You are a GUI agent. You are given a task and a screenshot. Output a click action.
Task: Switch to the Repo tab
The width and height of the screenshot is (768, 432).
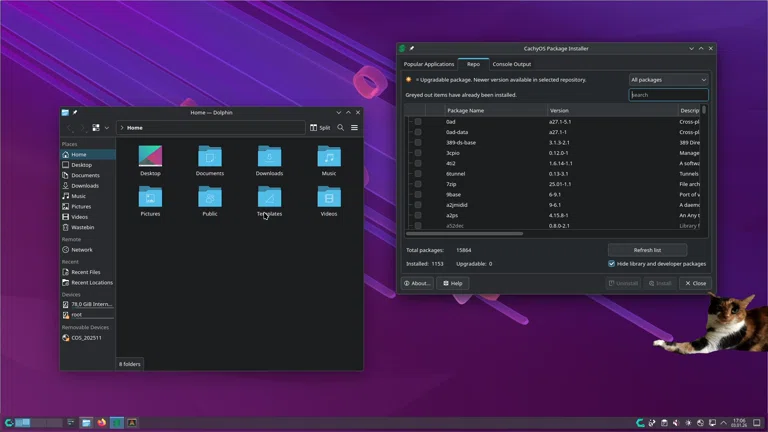point(473,64)
